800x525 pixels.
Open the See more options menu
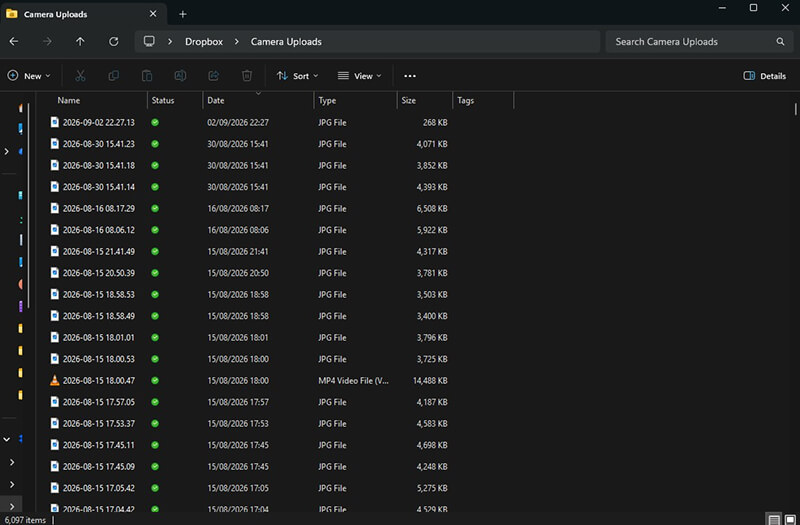coord(410,76)
